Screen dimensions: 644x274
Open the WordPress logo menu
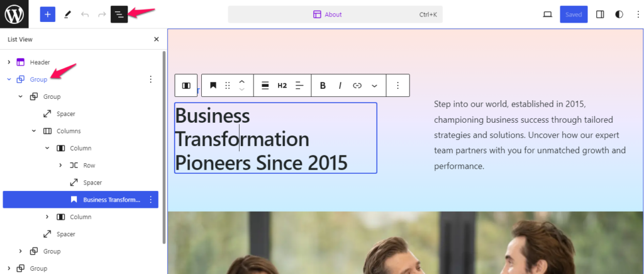click(x=14, y=14)
